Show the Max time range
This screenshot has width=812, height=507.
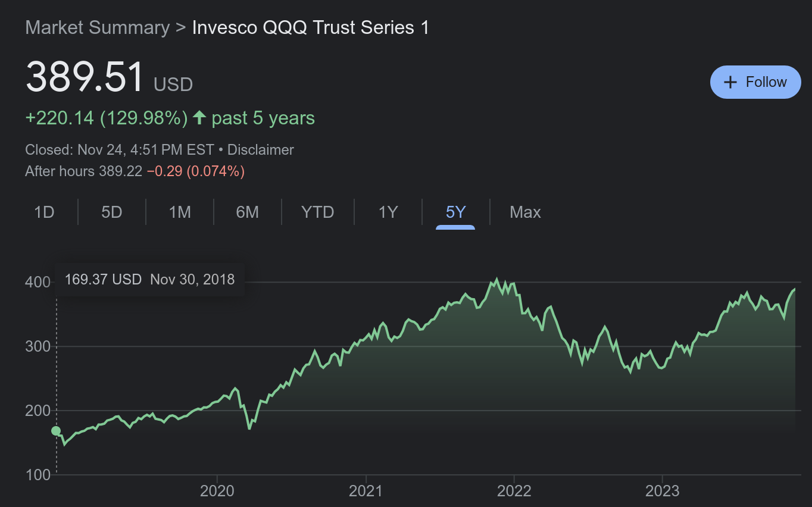point(525,212)
